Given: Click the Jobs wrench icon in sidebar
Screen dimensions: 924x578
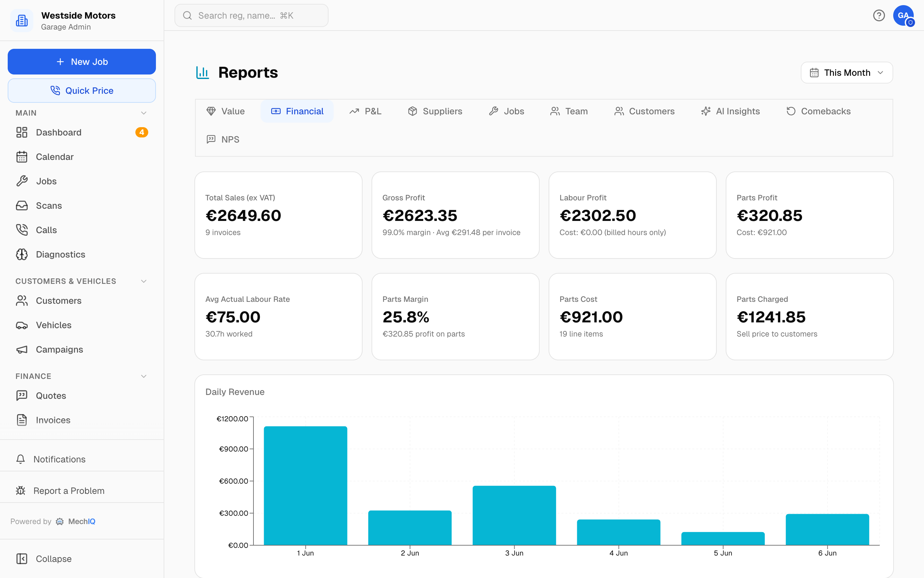Looking at the screenshot, I should click(x=22, y=181).
